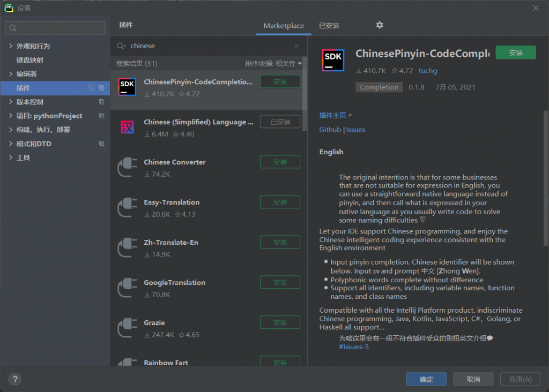Viewport: 549px width, 392px height.
Task: Click the star rating 4.72 in details panel
Action: tap(402, 71)
